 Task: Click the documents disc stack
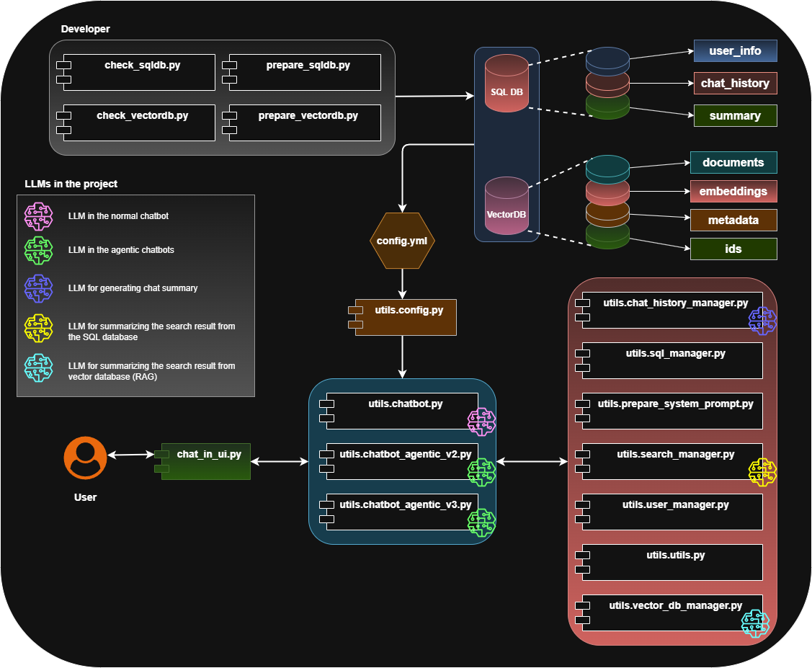pyautogui.click(x=607, y=167)
